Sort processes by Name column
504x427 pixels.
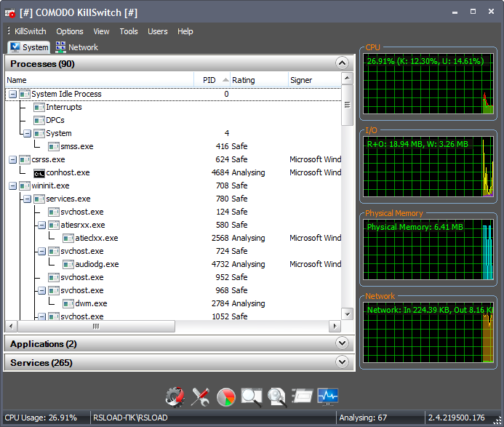[100, 80]
